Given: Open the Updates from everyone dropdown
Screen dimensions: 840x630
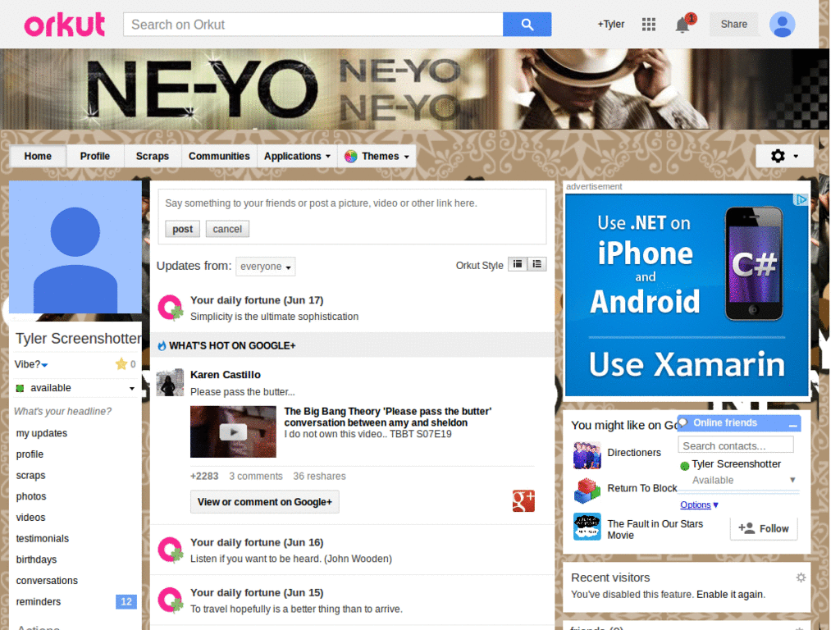Looking at the screenshot, I should pos(265,267).
